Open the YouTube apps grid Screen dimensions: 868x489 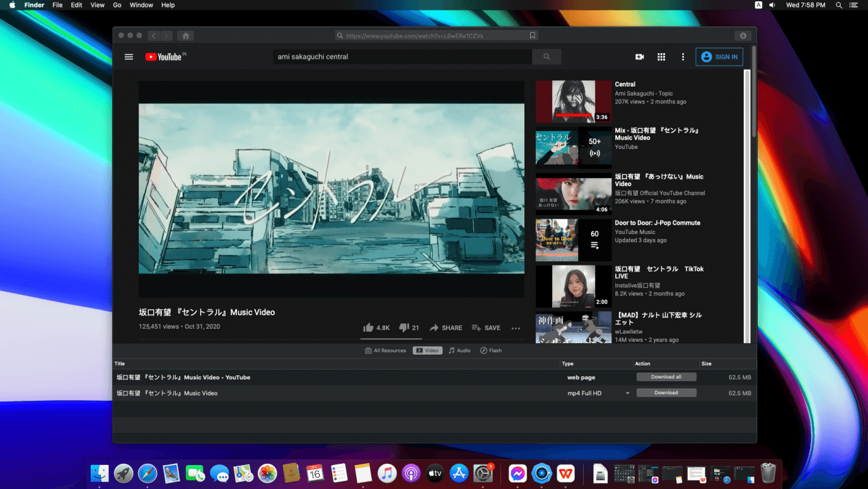pyautogui.click(x=661, y=57)
